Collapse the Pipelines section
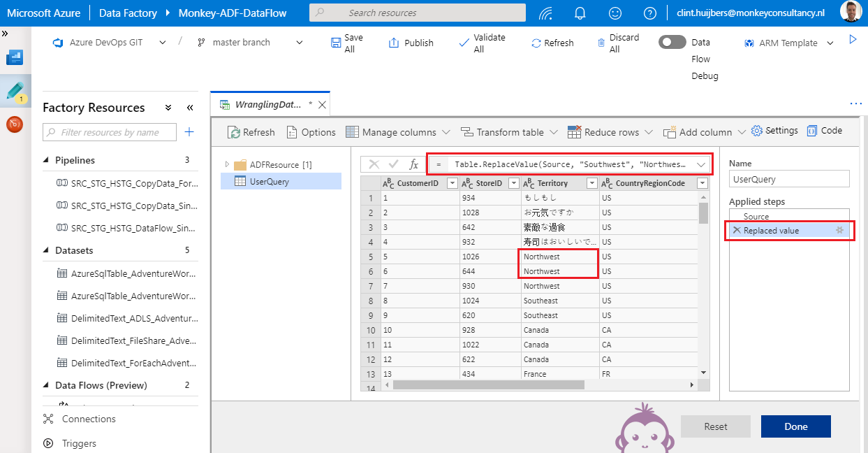This screenshot has height=453, width=868. coord(47,160)
